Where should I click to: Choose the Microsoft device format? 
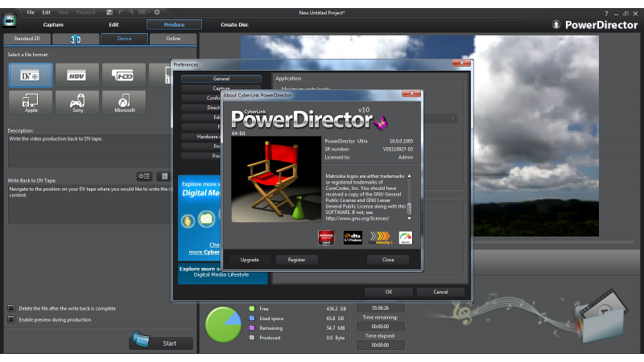124,102
